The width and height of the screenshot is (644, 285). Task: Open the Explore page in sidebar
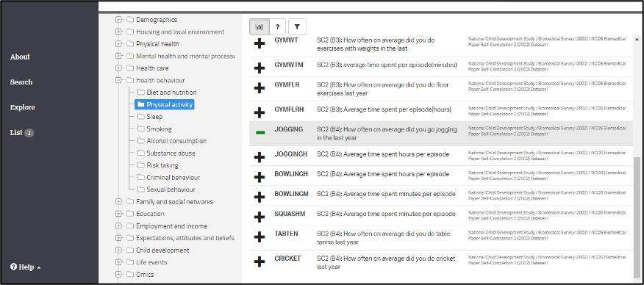(23, 107)
